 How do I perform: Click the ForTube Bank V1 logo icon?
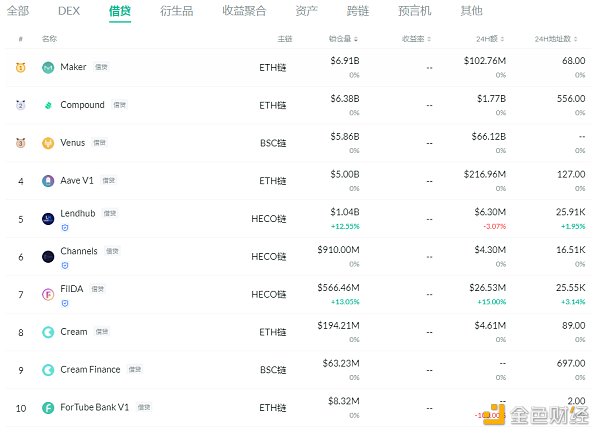pyautogui.click(x=48, y=408)
